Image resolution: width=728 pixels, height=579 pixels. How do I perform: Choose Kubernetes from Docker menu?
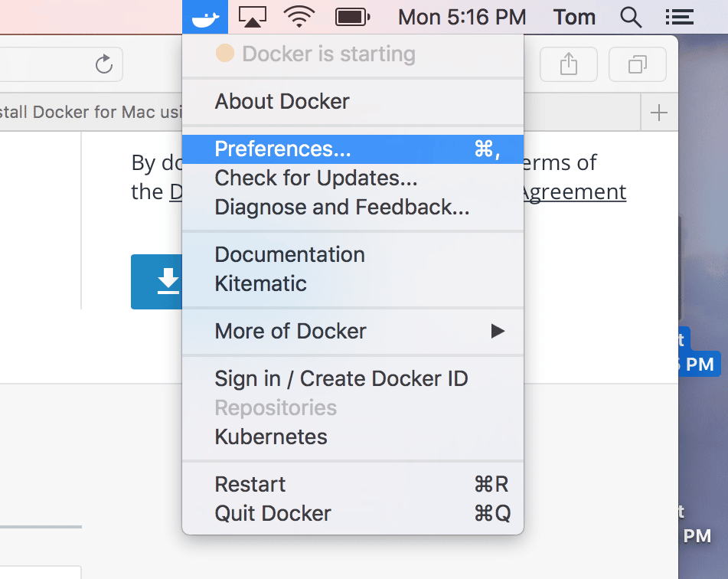pyautogui.click(x=353, y=437)
